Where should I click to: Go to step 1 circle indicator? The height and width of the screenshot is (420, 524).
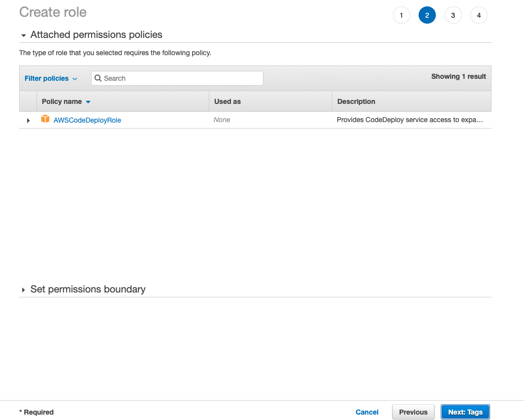point(401,15)
